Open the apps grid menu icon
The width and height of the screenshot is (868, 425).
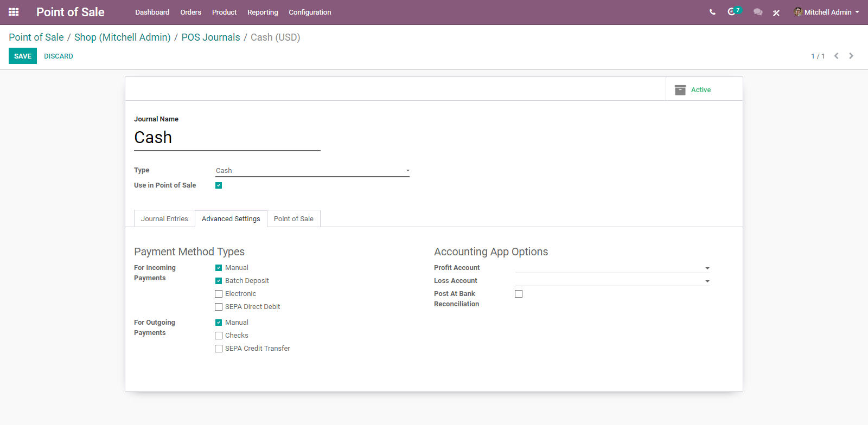pos(14,12)
